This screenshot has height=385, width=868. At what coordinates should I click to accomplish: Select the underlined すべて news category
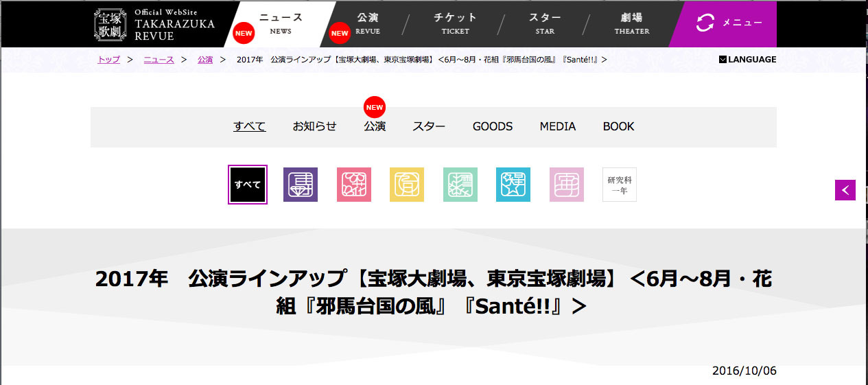point(250,126)
